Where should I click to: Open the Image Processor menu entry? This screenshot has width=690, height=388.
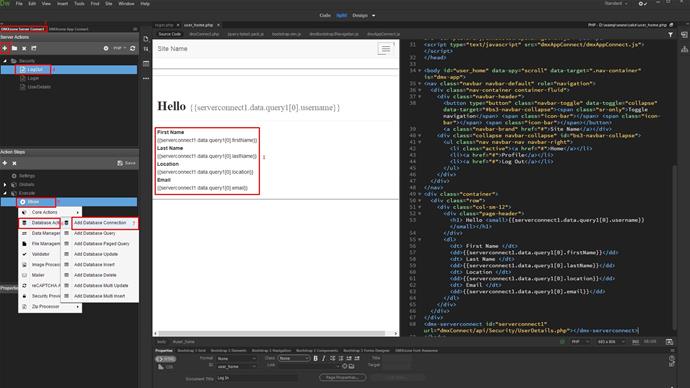point(40,265)
